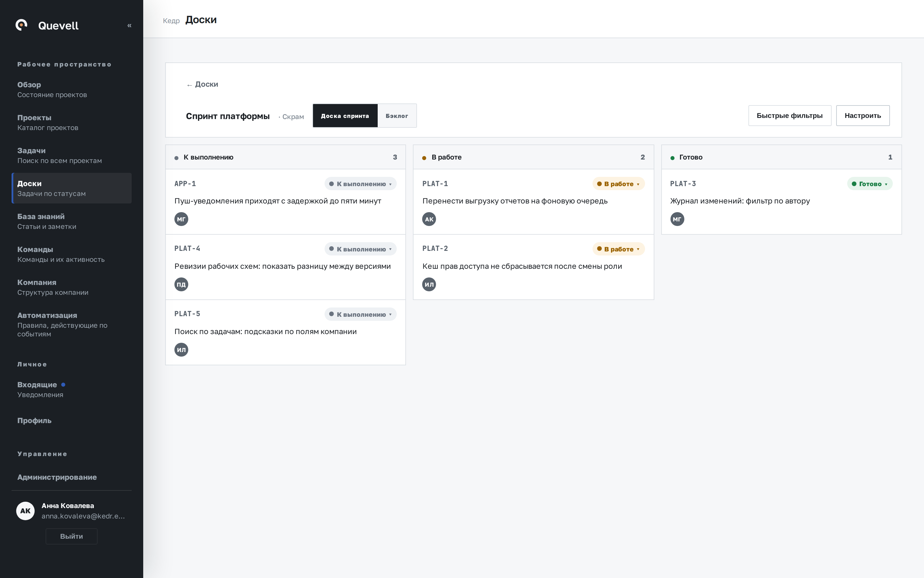
Task: Open the PLAT-1 'В работе' status dropdown
Action: click(x=619, y=184)
